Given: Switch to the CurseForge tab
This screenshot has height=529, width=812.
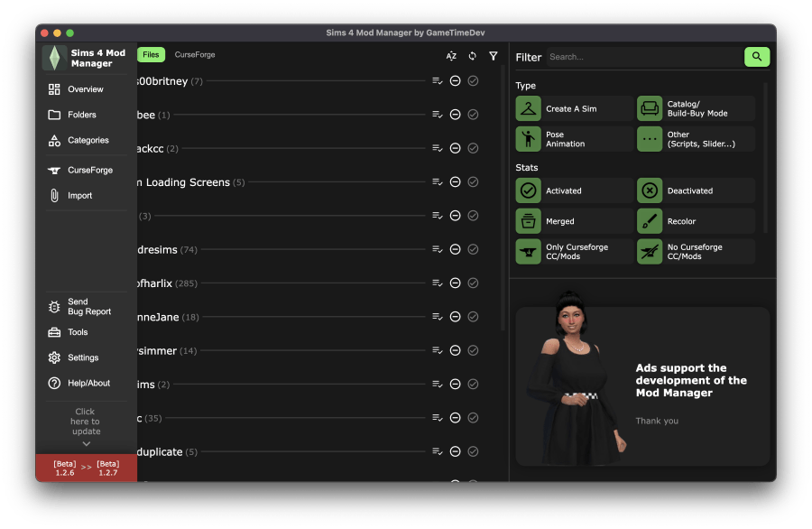Looking at the screenshot, I should pyautogui.click(x=195, y=54).
